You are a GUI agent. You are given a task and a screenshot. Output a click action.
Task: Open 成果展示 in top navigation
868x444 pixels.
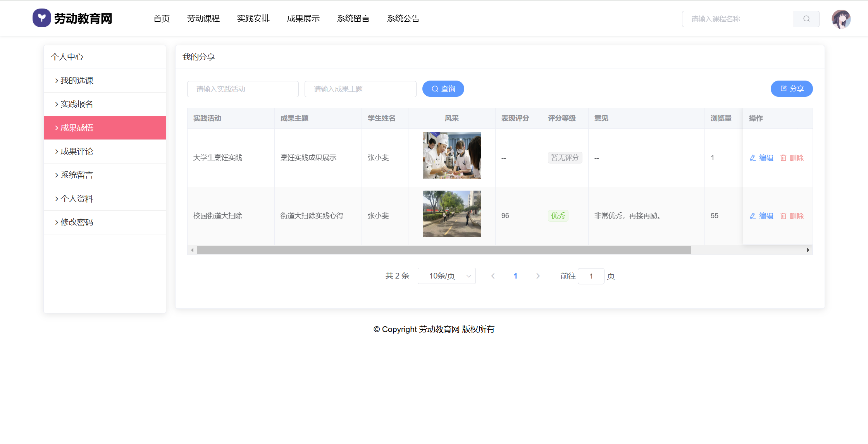click(303, 19)
